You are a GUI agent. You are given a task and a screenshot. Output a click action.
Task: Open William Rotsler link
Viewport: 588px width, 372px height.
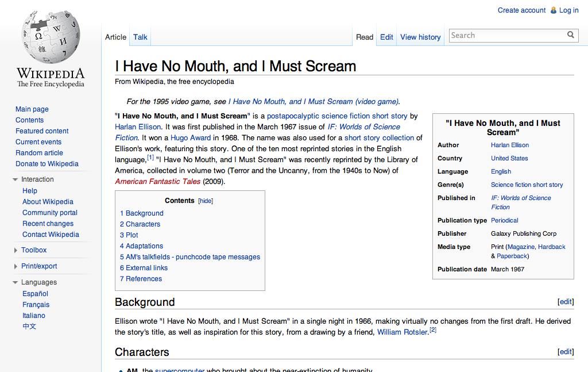point(402,332)
